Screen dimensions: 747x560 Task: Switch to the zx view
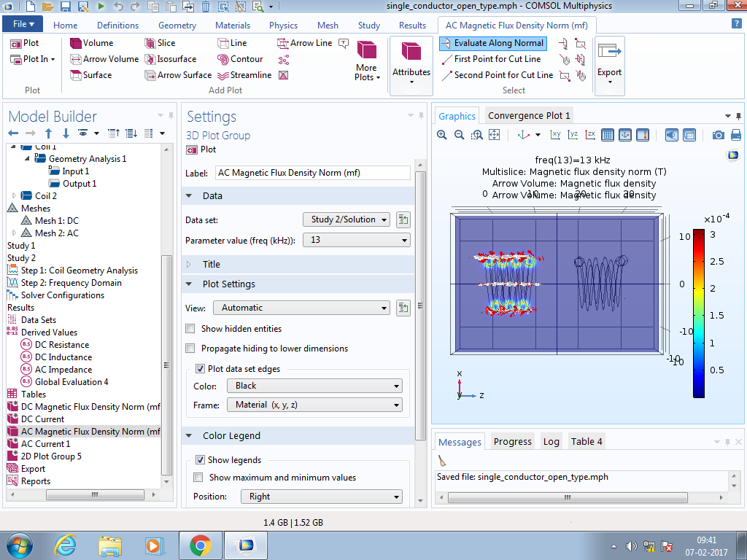coord(589,135)
